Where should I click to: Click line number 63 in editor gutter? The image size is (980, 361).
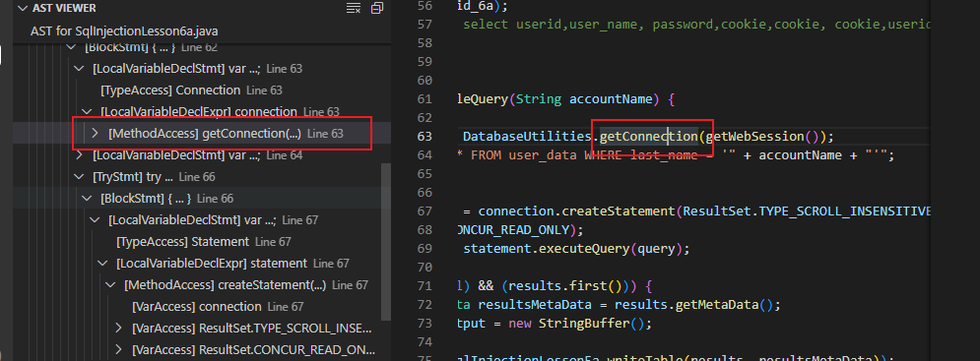425,136
